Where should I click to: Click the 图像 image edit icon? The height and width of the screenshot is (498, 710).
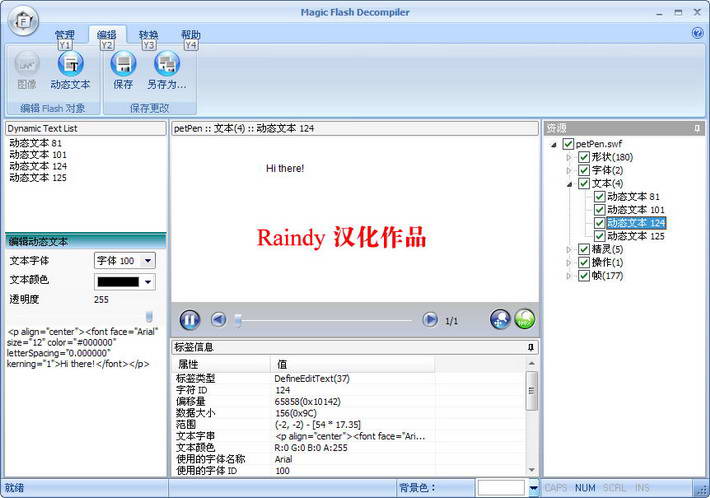[x=27, y=70]
